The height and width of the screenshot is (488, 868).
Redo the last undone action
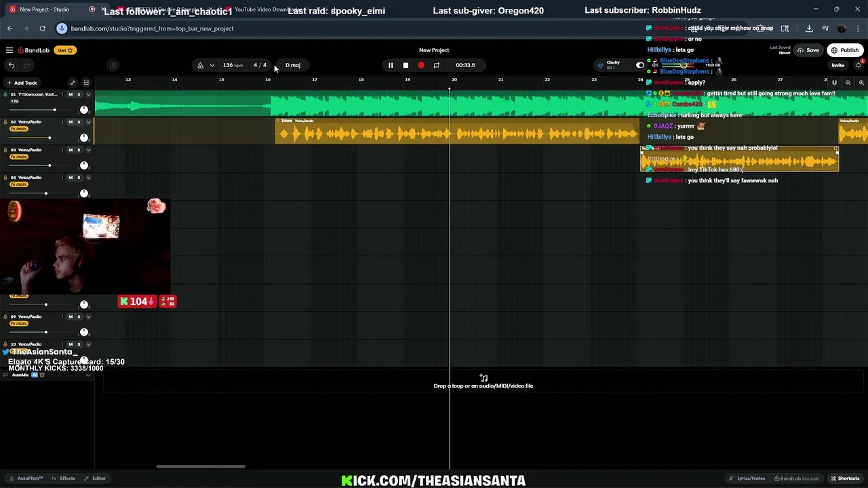[27, 65]
